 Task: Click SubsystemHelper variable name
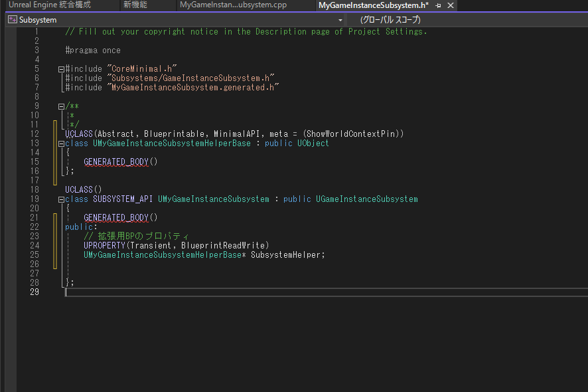pos(285,255)
